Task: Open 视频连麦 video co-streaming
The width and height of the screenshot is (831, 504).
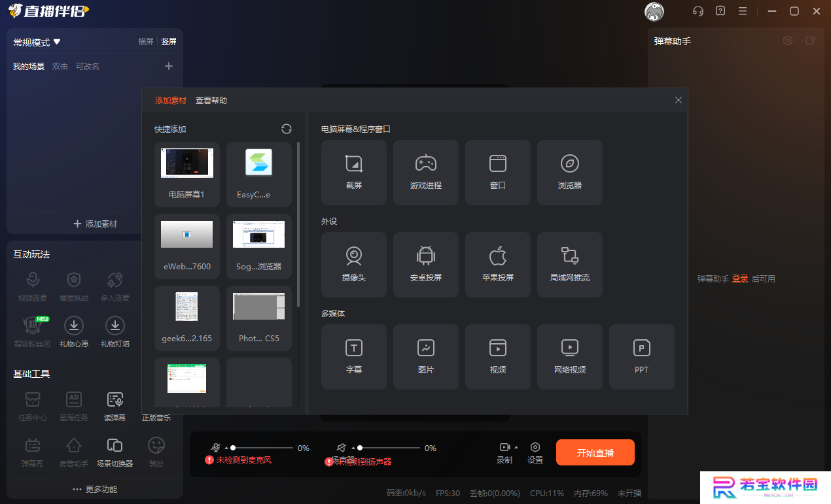Action: point(33,286)
